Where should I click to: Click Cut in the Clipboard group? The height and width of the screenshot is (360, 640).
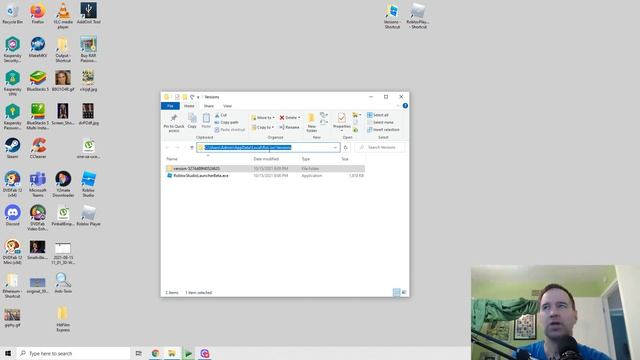click(221, 115)
